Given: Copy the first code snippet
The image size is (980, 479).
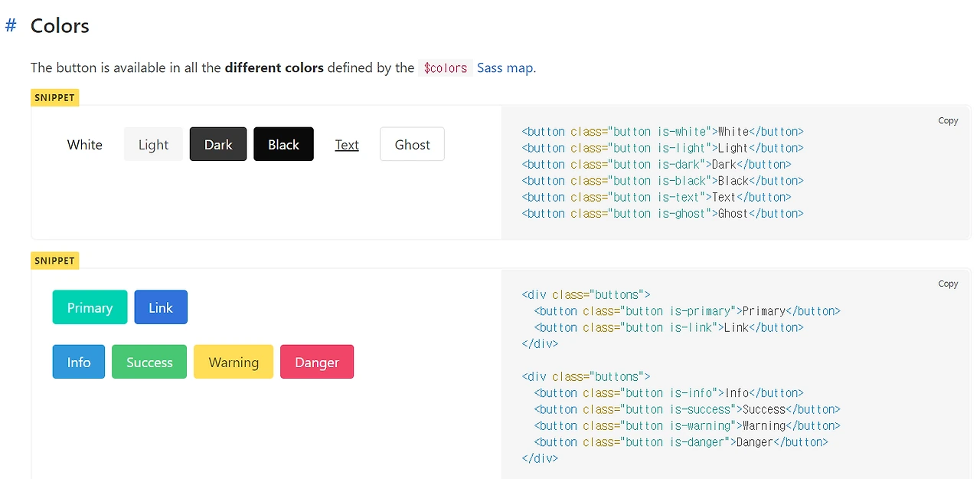Looking at the screenshot, I should tap(948, 120).
